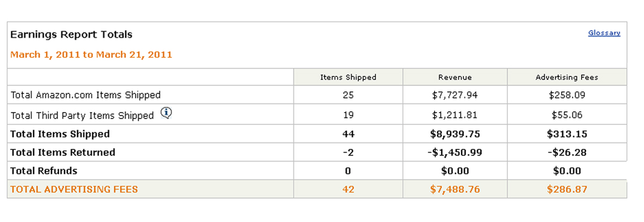The image size is (644, 222).
Task: Click the TOTAL ADVERTISING FEES row label
Action: (74, 190)
